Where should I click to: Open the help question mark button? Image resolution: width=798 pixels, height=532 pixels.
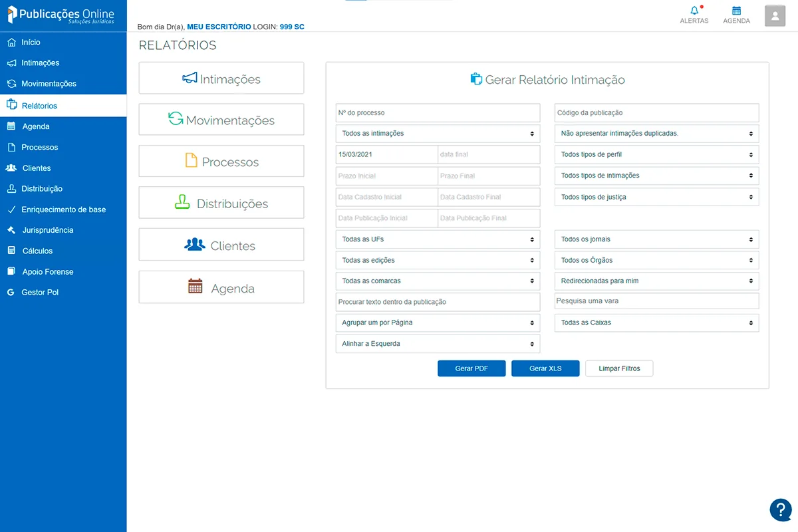click(x=780, y=510)
